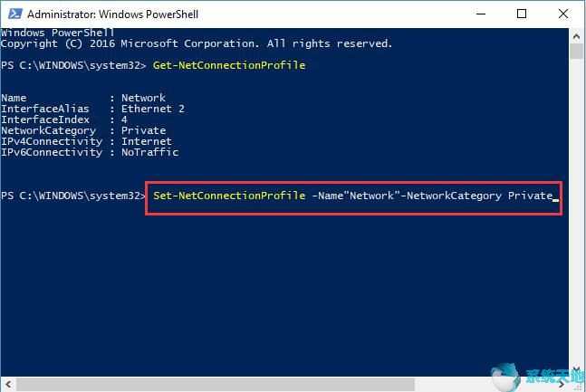Screen dimensions: 586x392
Task: Click the vertical scrollbar thumb
Action: [577, 53]
